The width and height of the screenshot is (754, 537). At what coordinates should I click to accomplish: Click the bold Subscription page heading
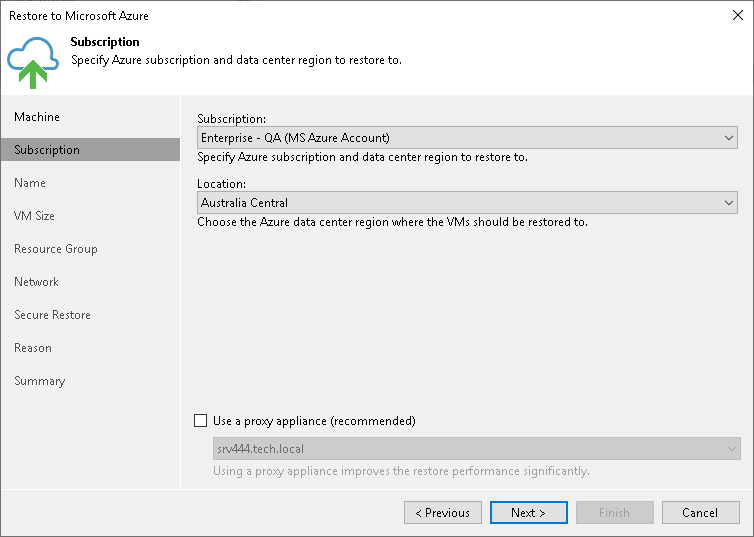[x=105, y=42]
